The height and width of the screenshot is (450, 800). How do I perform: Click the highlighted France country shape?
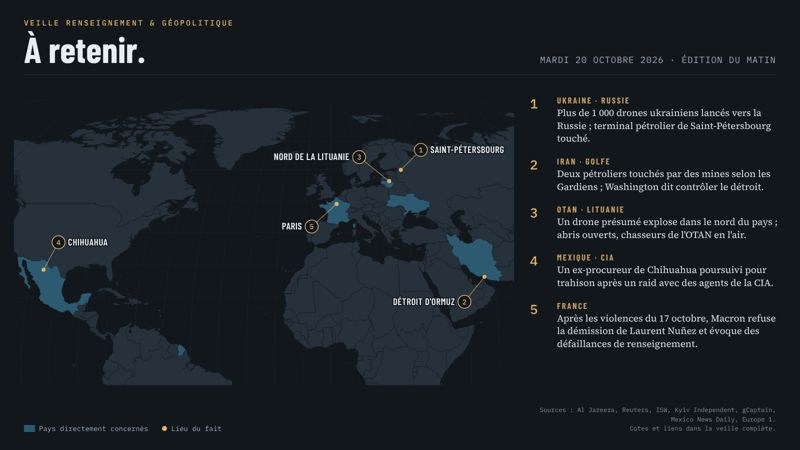pos(338,211)
